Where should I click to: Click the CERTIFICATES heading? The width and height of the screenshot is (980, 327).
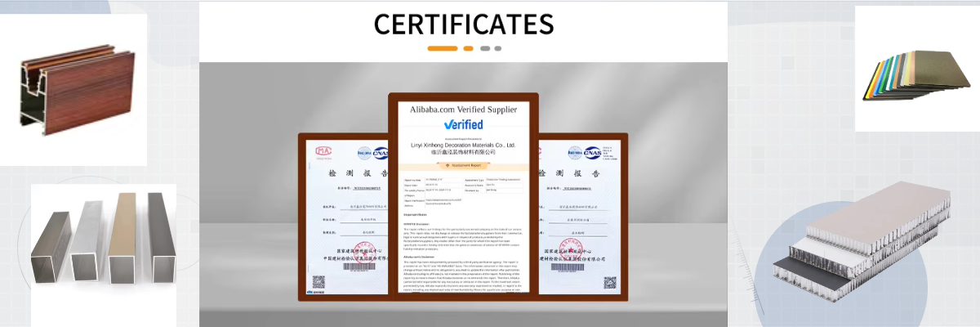pyautogui.click(x=463, y=23)
